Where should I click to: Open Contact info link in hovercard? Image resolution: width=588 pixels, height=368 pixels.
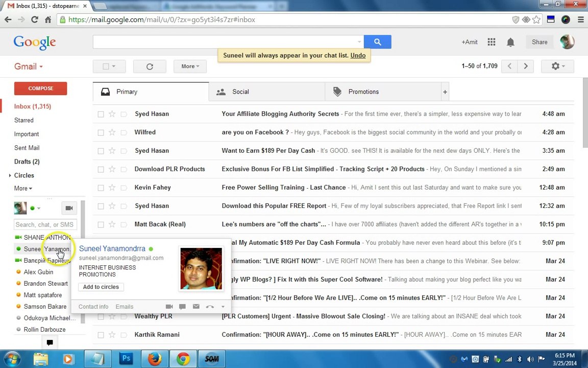click(93, 307)
